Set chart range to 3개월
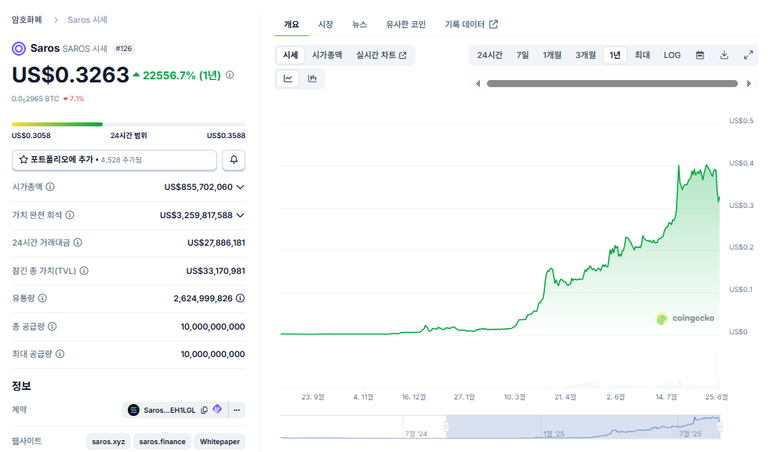The height and width of the screenshot is (452, 770). (585, 55)
